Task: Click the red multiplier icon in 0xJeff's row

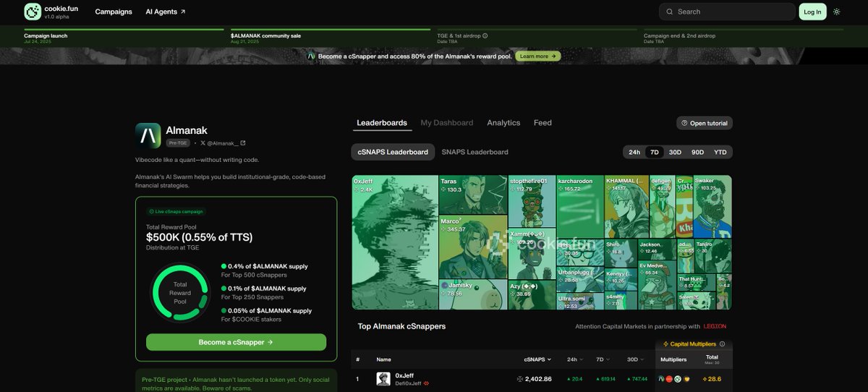Action: (669, 379)
